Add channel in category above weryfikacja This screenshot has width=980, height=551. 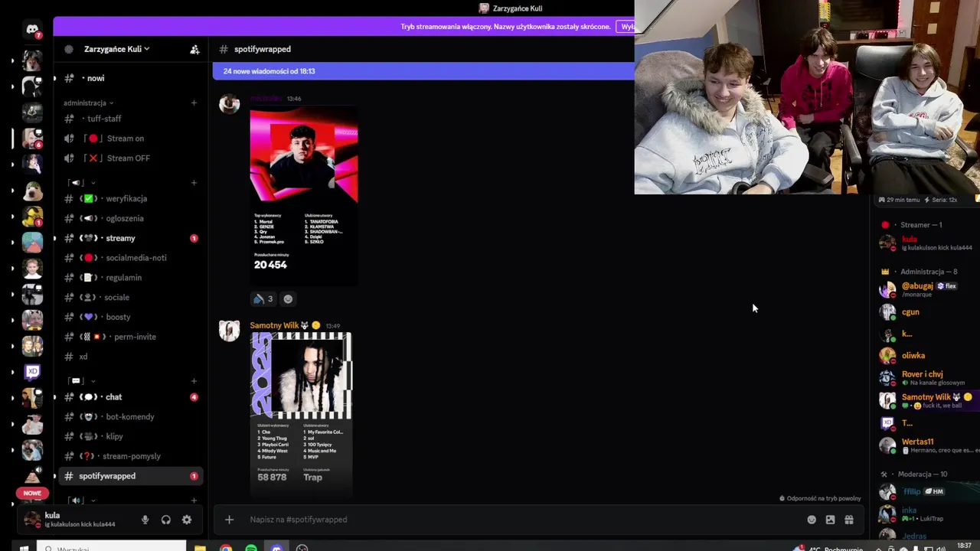pyautogui.click(x=194, y=183)
